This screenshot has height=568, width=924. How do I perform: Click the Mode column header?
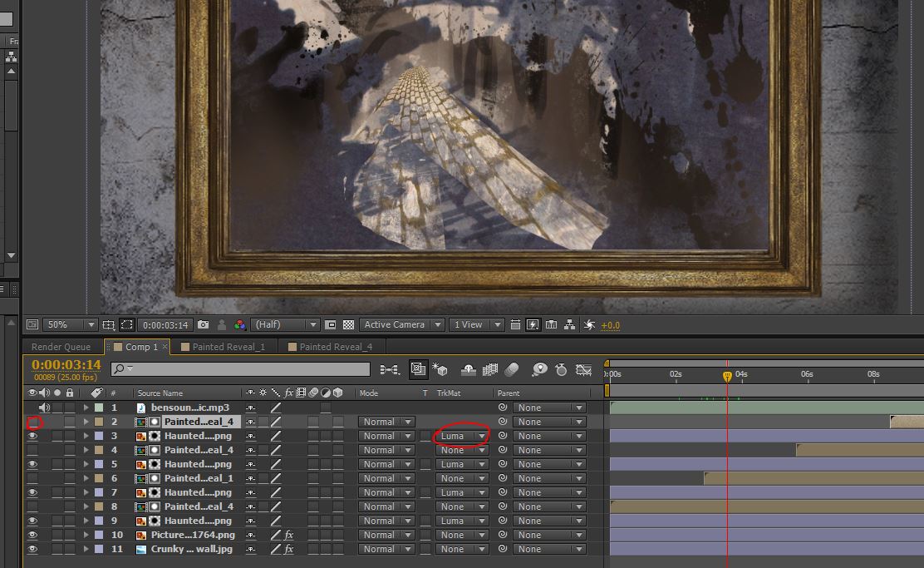(369, 393)
